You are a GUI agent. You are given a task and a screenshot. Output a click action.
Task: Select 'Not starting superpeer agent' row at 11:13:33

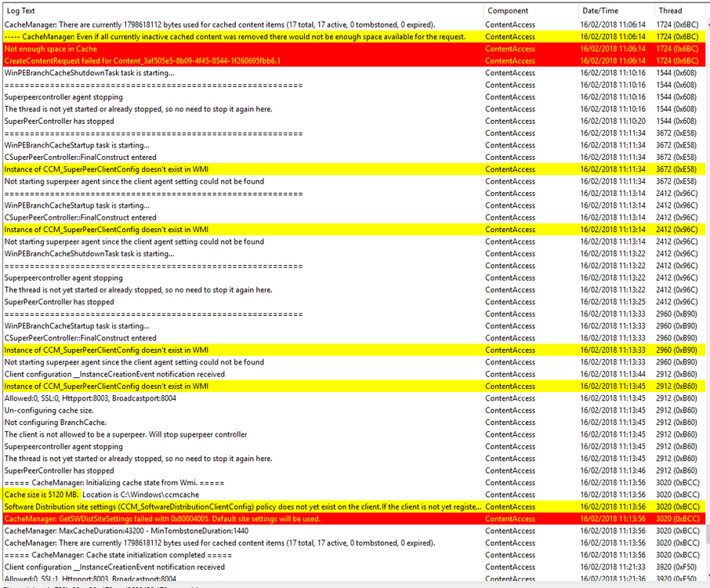pos(354,362)
